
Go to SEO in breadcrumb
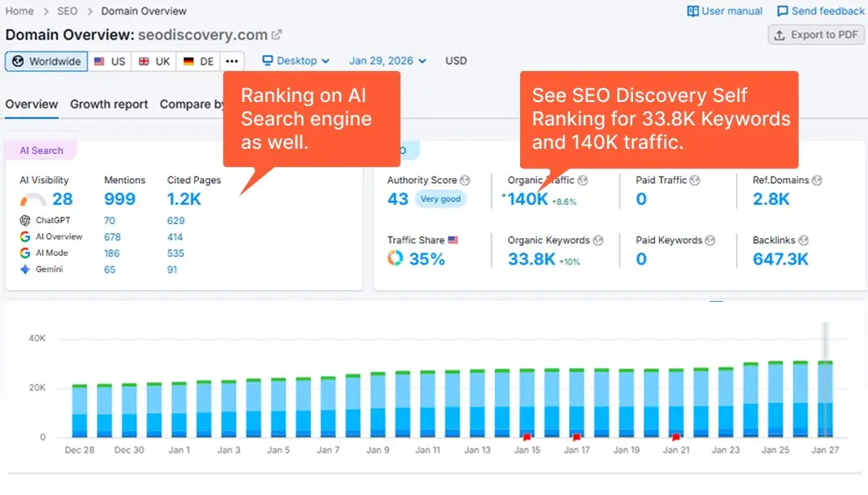68,11
